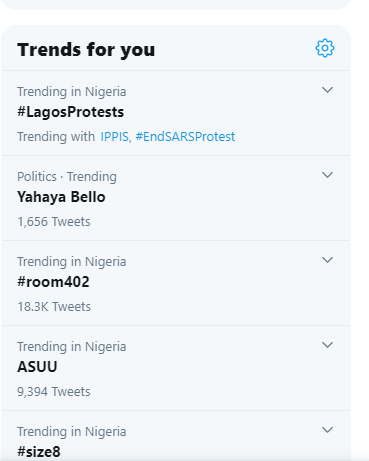Viewport: 369px width, 461px height.
Task: Select the 18.3K Tweets count text
Action: point(54,307)
